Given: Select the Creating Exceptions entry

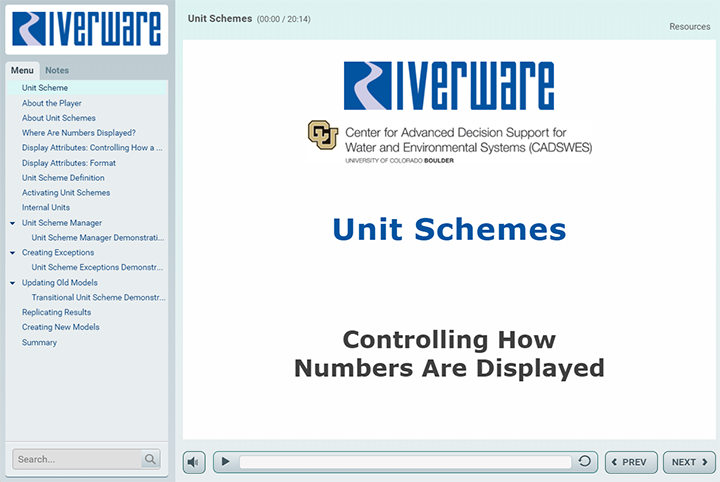Looking at the screenshot, I should pos(58,252).
